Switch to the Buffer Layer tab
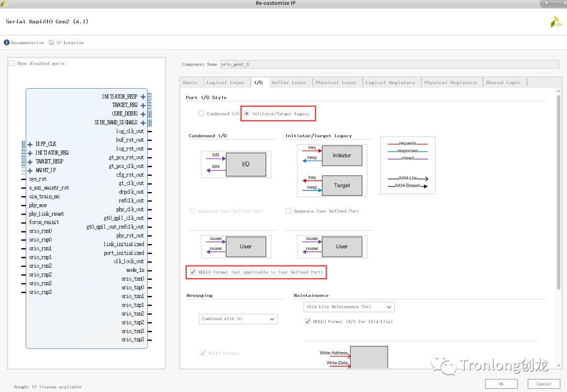567x392 pixels. pyautogui.click(x=289, y=82)
